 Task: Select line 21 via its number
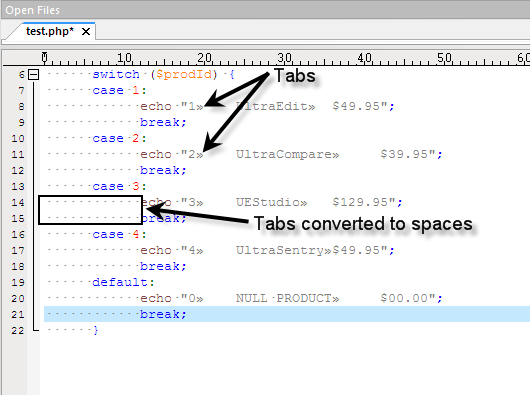tap(18, 315)
